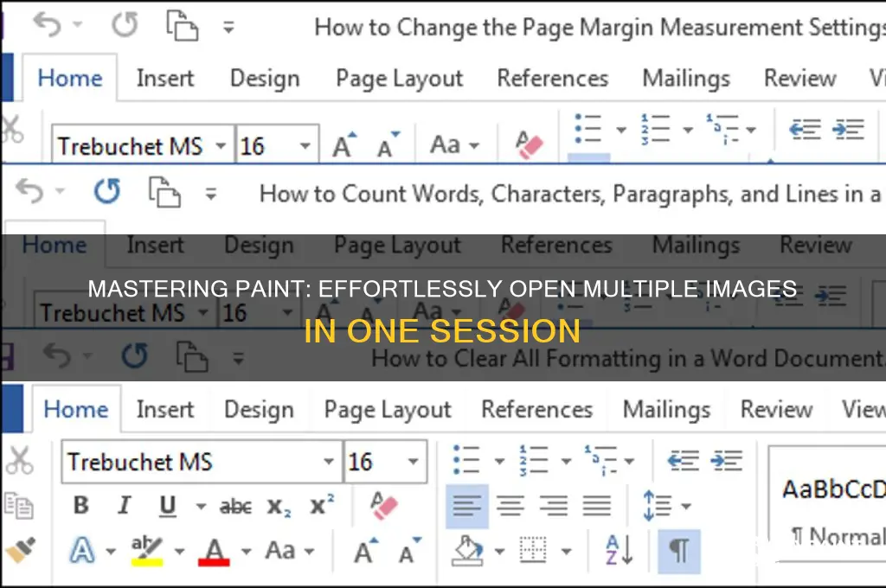Expand Font Color dropdown arrow in bottom window
The image size is (886, 588).
click(247, 552)
